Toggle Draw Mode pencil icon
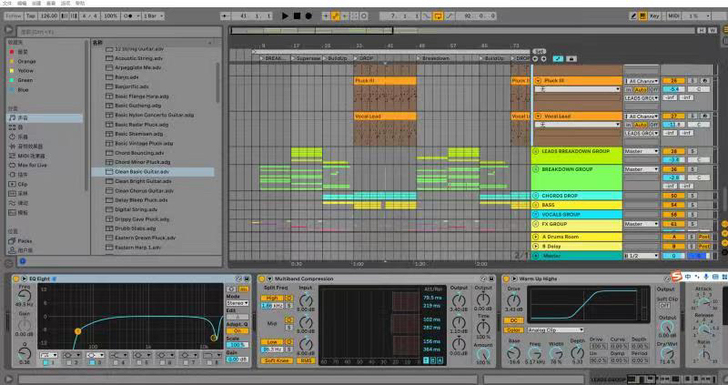728x385 pixels. [633, 16]
